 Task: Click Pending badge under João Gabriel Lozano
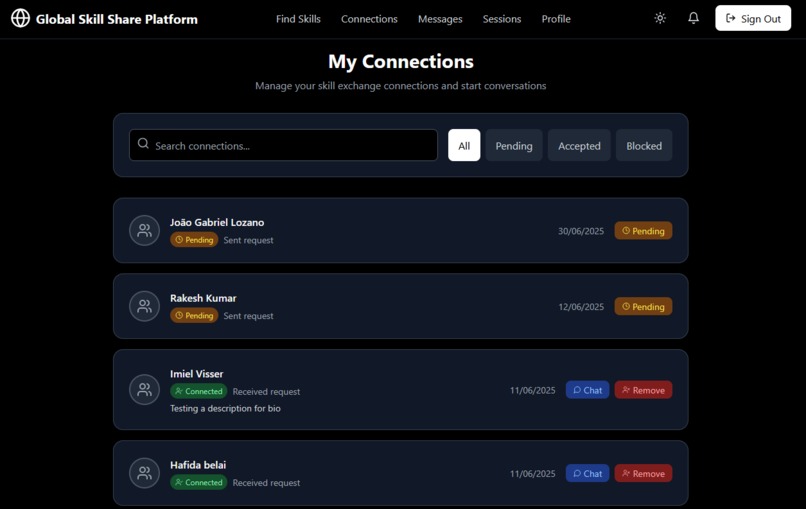tap(194, 240)
